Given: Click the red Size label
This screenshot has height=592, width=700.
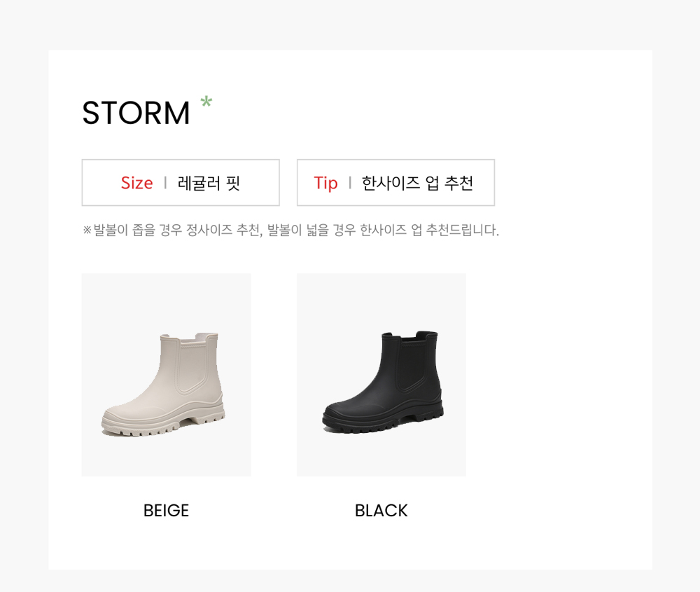Looking at the screenshot, I should tap(136, 183).
